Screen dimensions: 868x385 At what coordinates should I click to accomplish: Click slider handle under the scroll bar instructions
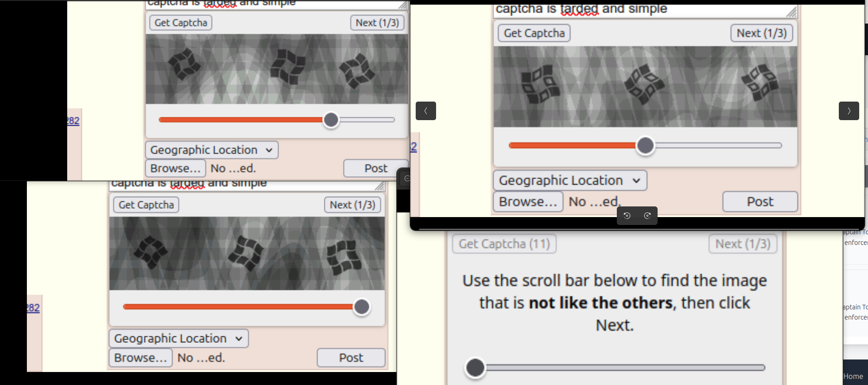pyautogui.click(x=475, y=367)
